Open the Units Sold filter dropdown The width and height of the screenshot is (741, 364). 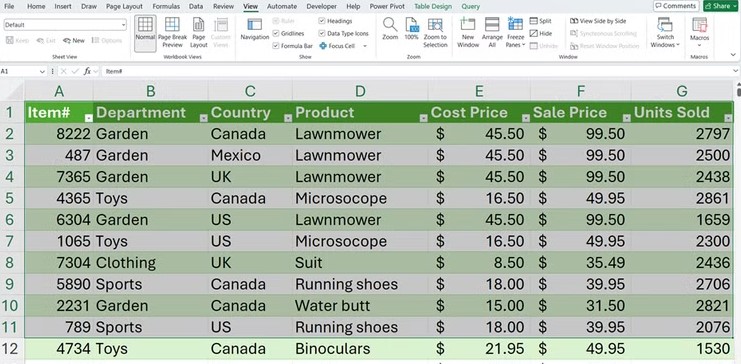[728, 118]
